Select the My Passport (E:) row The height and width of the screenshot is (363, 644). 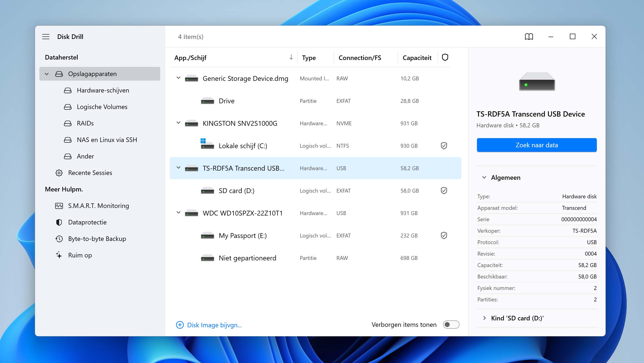pos(316,235)
